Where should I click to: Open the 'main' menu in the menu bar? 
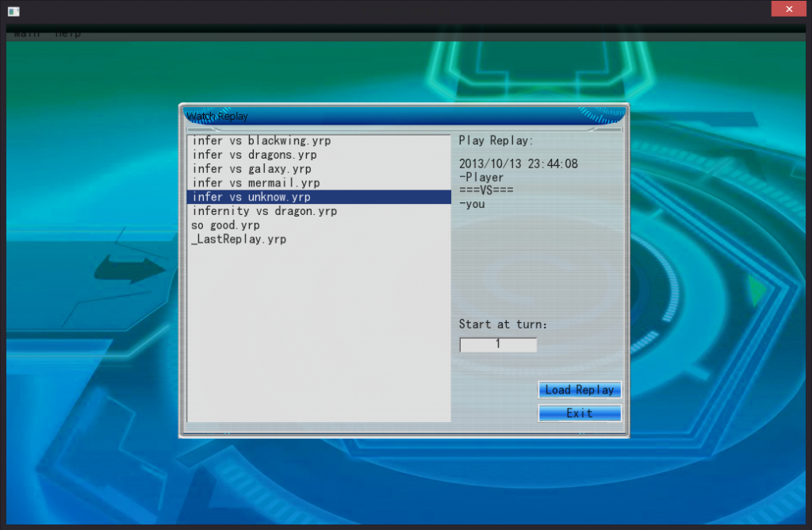[27, 35]
